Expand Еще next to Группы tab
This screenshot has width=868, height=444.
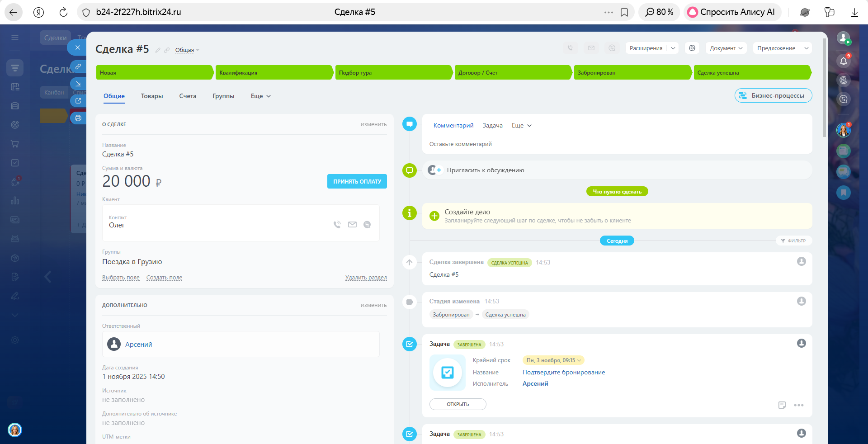click(261, 96)
